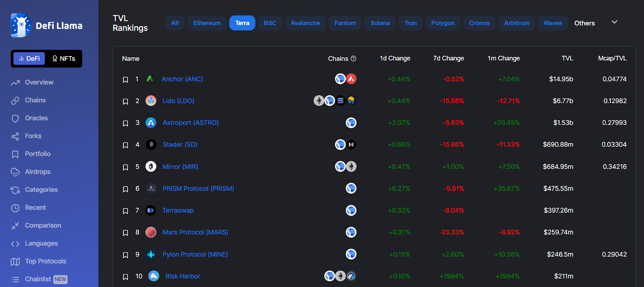Open the Risk Harbor protocol link
The height and width of the screenshot is (287, 644).
pyautogui.click(x=183, y=276)
